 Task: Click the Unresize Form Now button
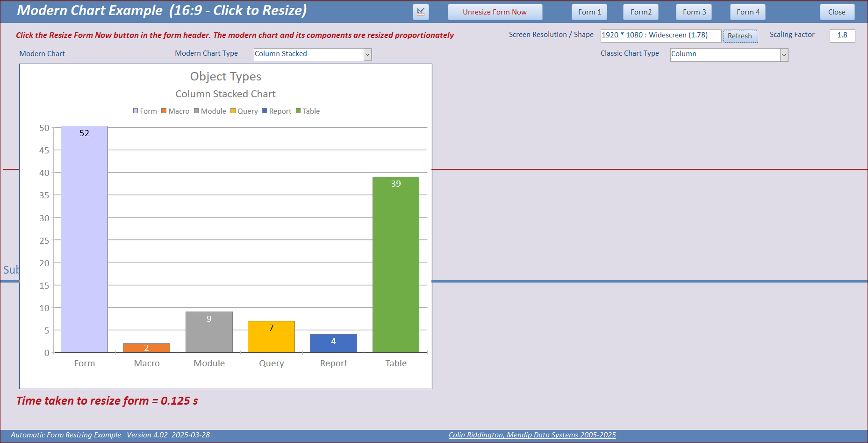pyautogui.click(x=495, y=12)
